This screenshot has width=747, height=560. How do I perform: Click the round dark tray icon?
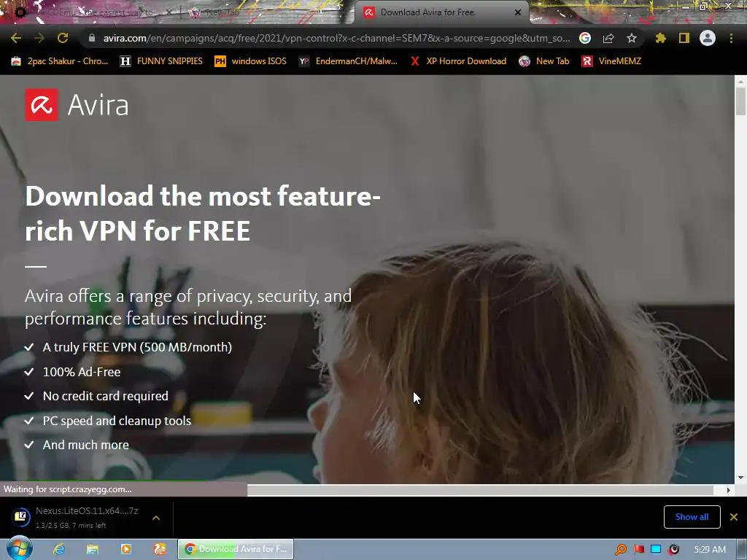pos(673,550)
